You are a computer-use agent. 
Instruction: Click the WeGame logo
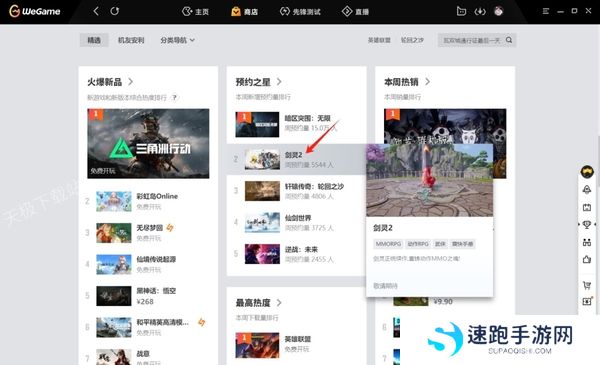[34, 11]
